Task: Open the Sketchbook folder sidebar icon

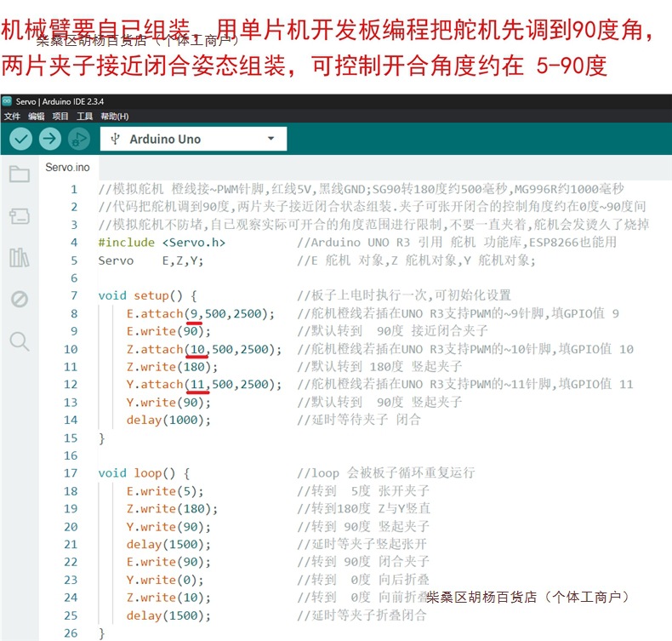Action: [20, 174]
